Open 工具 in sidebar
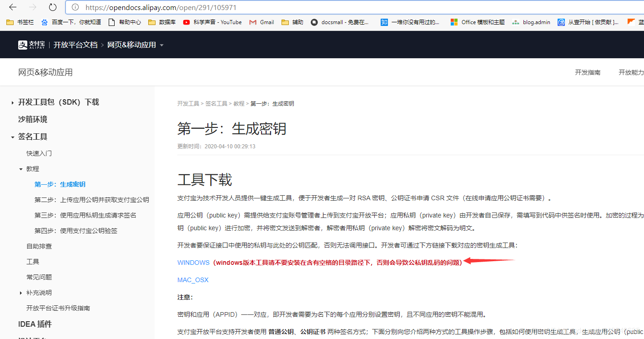The width and height of the screenshot is (644, 339). click(33, 262)
